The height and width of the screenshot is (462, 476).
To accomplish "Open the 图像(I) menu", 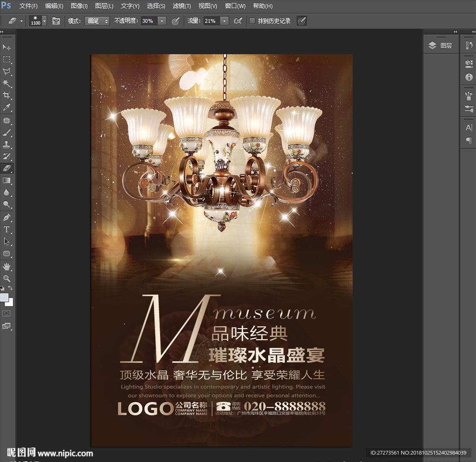I will point(79,6).
